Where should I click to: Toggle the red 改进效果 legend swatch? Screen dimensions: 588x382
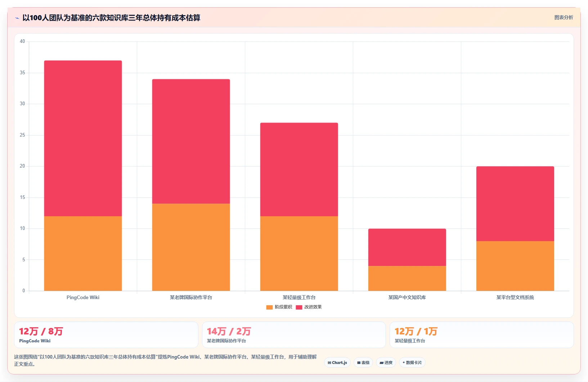click(x=299, y=307)
